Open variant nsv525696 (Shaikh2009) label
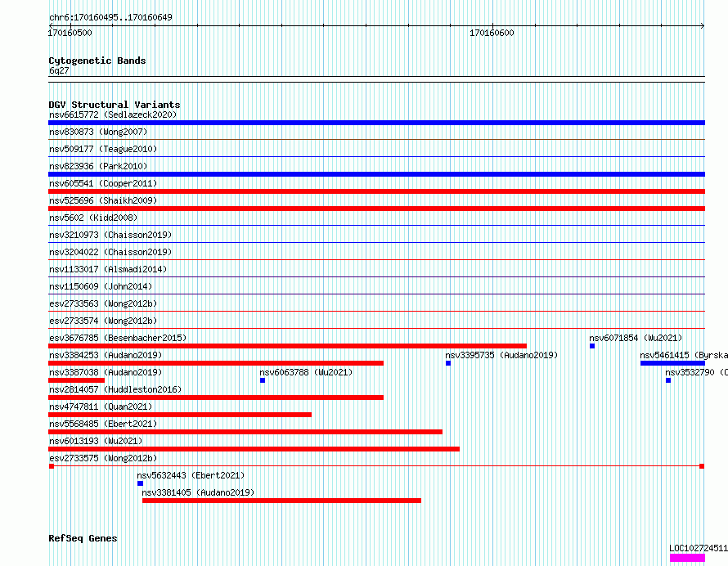Viewport: 728px width, 566px height. [x=103, y=200]
